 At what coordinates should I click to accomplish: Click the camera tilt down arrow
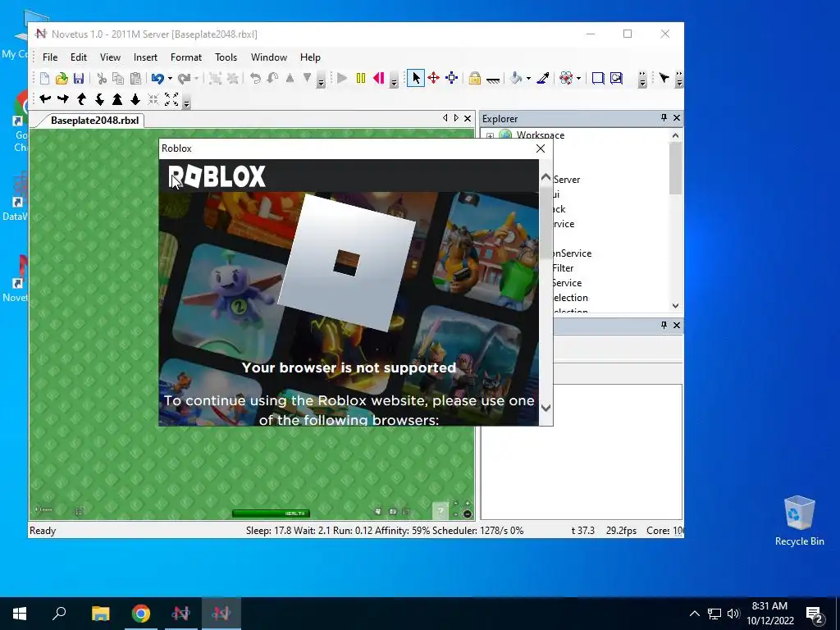click(99, 99)
